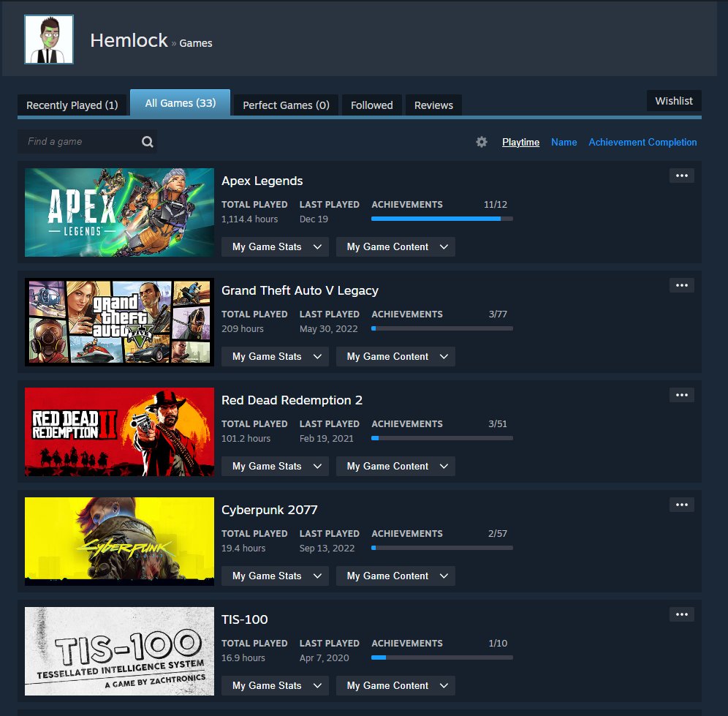Image resolution: width=728 pixels, height=716 pixels.
Task: Click the Hemlock profile name link
Action: click(129, 40)
